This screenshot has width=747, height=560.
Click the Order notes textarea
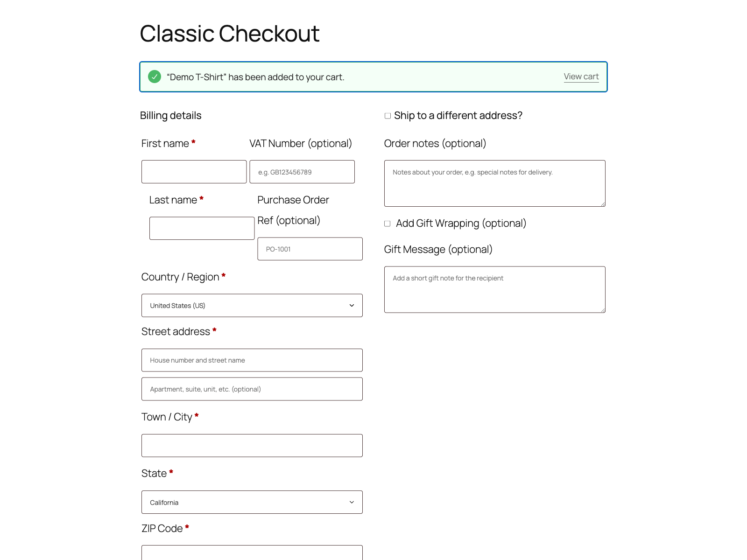click(494, 183)
